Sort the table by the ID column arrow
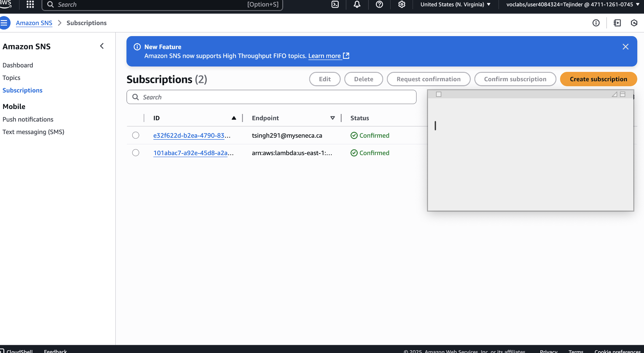Screen dimensions: 644x353 click(x=234, y=118)
